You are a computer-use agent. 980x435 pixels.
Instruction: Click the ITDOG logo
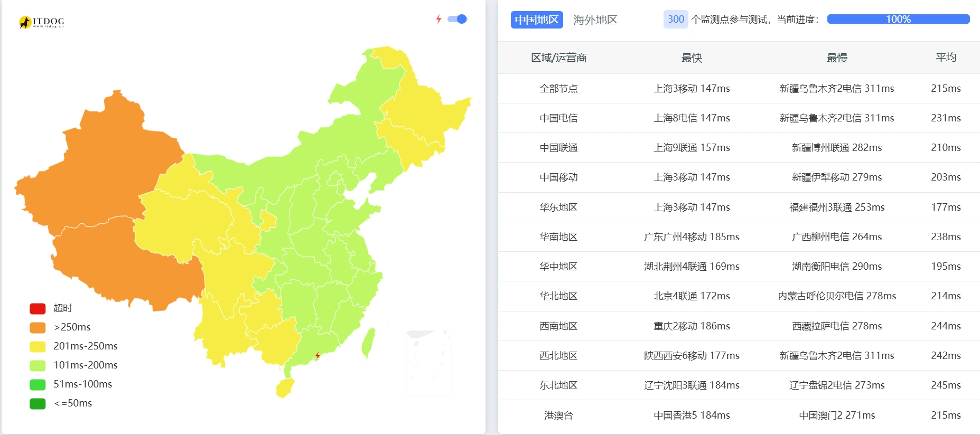[x=41, y=22]
